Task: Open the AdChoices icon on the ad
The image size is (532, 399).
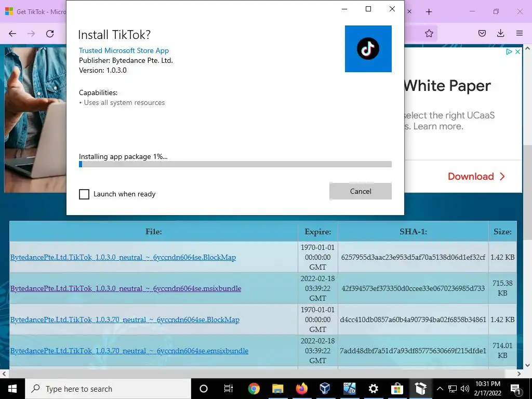Action: coord(509,51)
